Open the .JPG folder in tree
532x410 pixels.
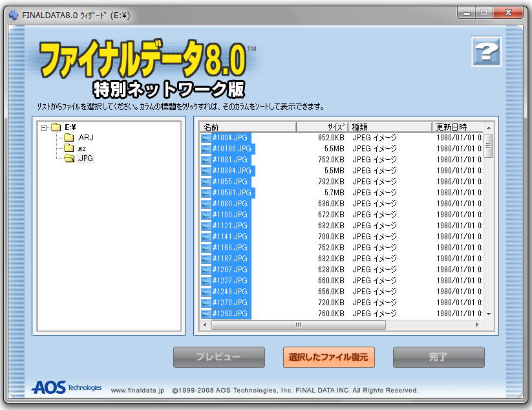tap(85, 158)
